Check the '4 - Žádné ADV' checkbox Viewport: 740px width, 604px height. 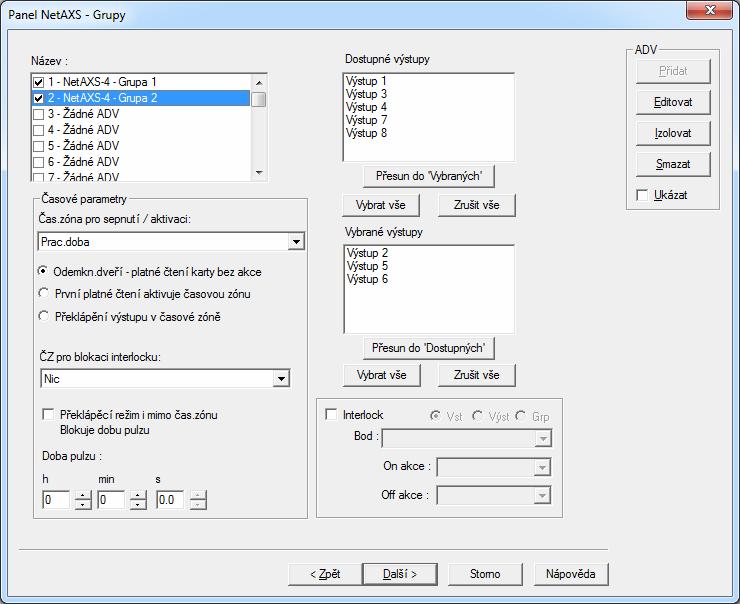tap(39, 130)
